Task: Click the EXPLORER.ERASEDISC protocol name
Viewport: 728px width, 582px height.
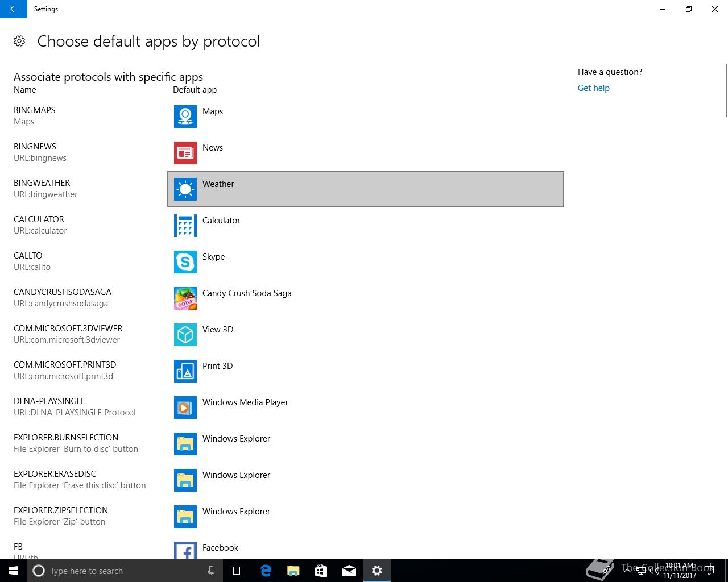Action: (x=55, y=474)
